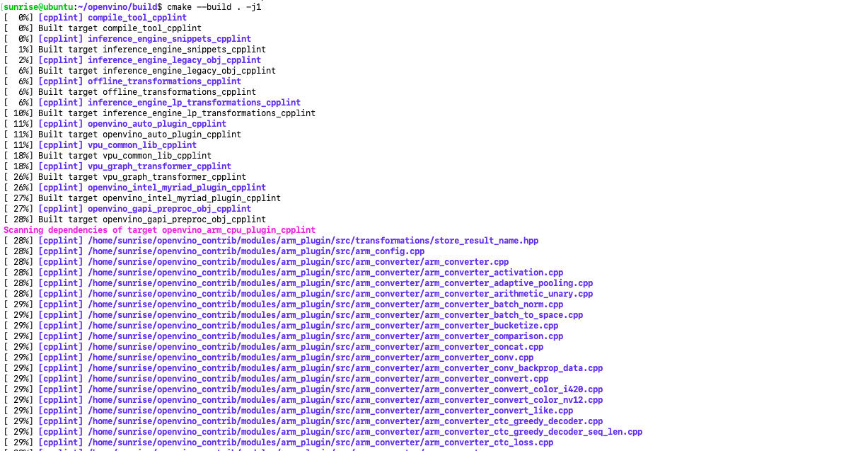Click the 'sunrise@ubuntu' prompt text
The width and height of the screenshot is (868, 451).
point(38,6)
